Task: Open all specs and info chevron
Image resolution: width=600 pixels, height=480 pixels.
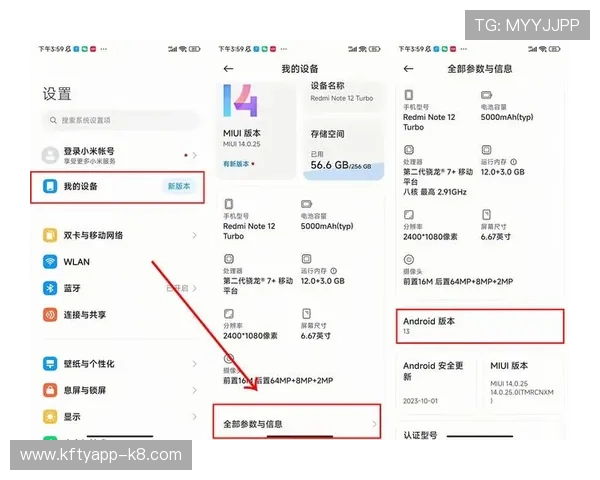Action: click(374, 424)
